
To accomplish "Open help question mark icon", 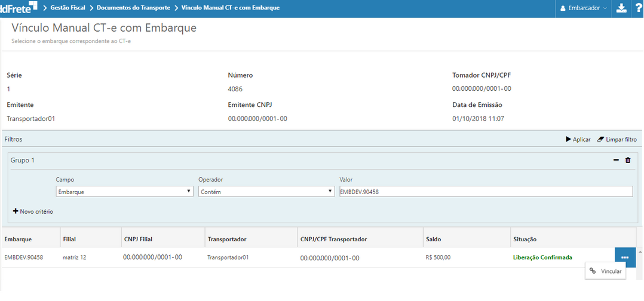I will pos(638,8).
